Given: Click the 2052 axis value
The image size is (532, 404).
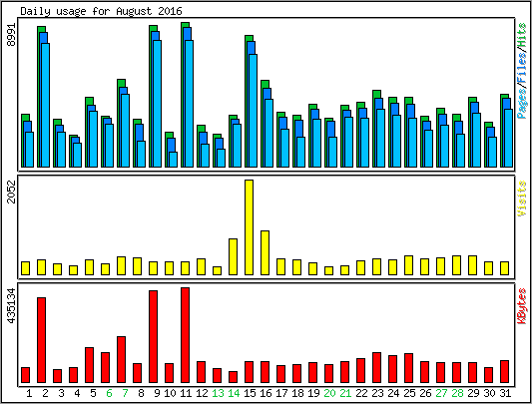Looking at the screenshot, I should [x=12, y=192].
